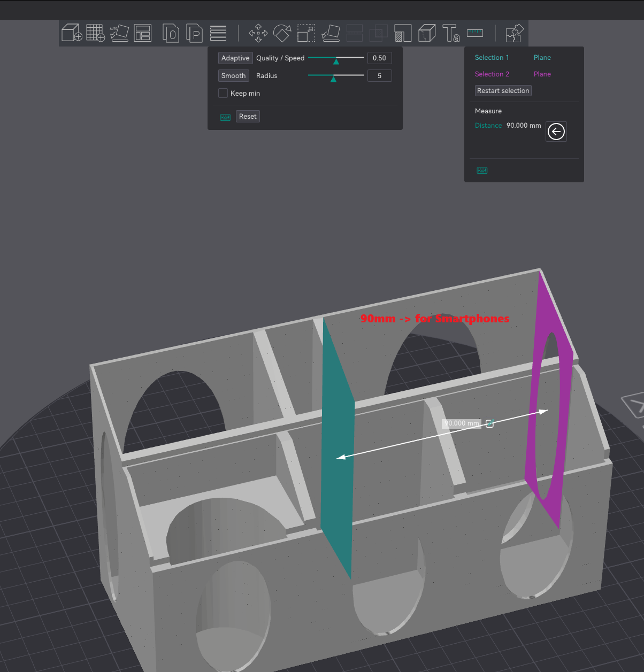Select the Scale tool

(306, 33)
